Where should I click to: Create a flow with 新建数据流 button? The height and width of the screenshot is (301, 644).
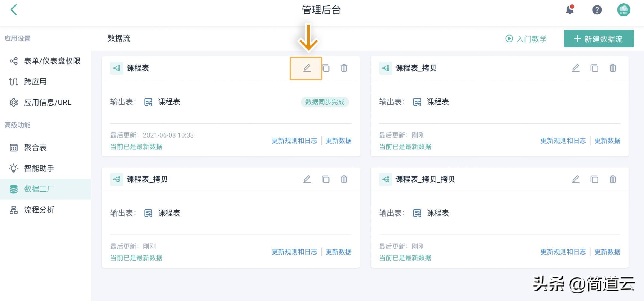click(x=599, y=39)
